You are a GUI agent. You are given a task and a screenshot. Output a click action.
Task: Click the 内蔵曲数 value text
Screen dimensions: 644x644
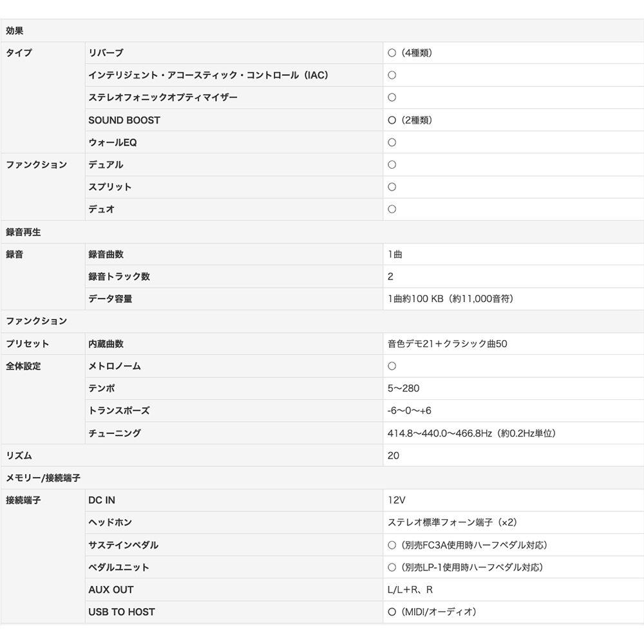(x=447, y=344)
